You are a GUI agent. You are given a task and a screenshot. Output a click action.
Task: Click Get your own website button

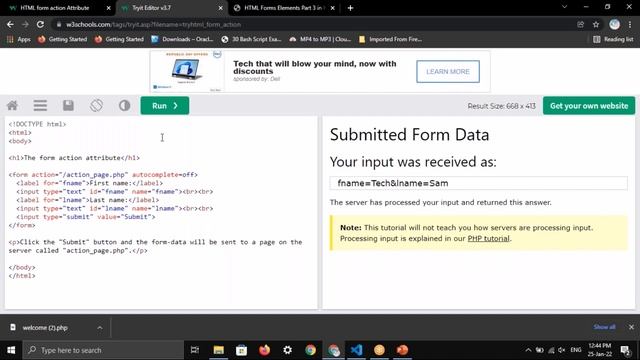[589, 106]
